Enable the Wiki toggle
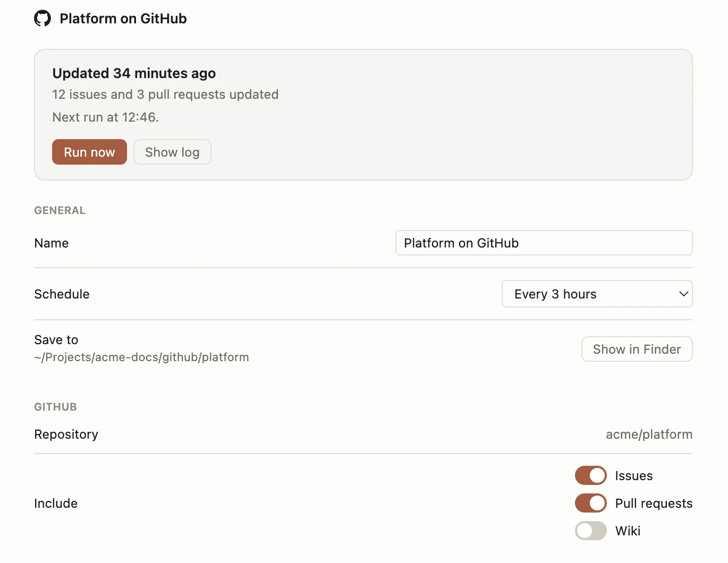Viewport: 728px width, 563px height. (590, 531)
